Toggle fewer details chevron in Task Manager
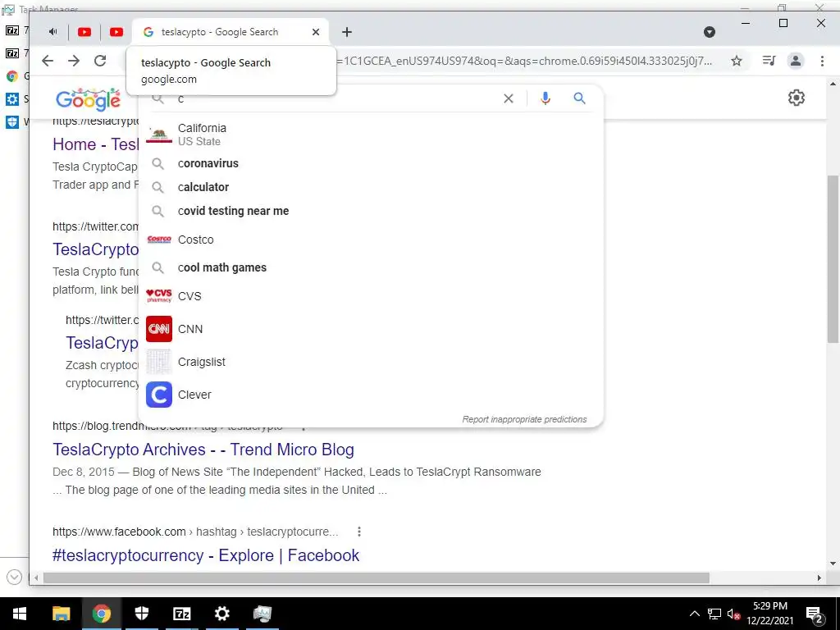 tap(15, 577)
